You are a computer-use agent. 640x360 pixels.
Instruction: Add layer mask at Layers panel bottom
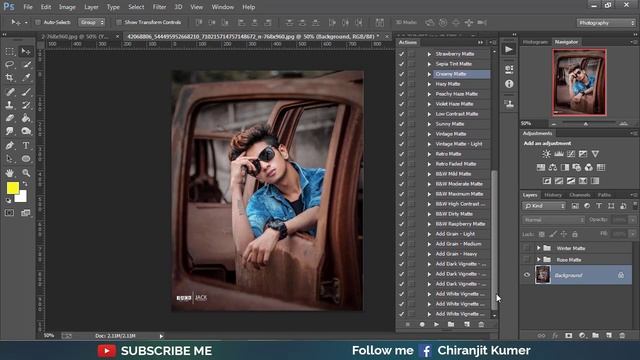tap(569, 336)
